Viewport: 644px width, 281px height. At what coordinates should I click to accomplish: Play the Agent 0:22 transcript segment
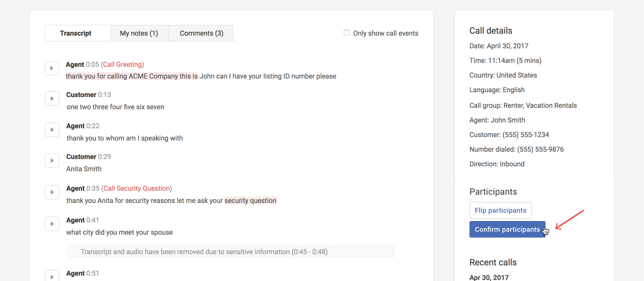(x=52, y=130)
